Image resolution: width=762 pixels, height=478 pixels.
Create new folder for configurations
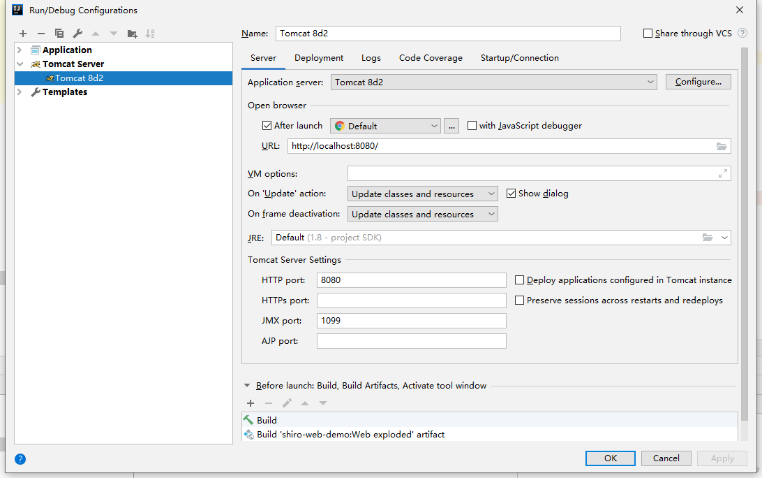[x=132, y=34]
